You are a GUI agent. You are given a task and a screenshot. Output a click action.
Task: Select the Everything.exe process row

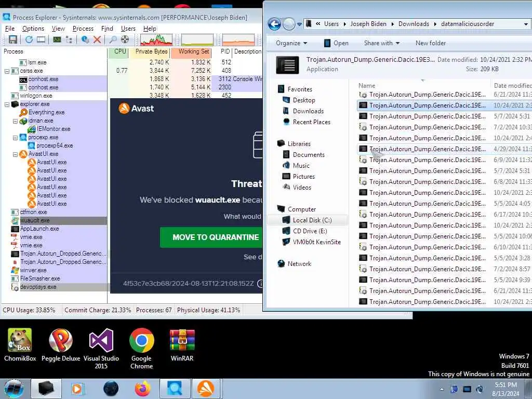click(54, 112)
